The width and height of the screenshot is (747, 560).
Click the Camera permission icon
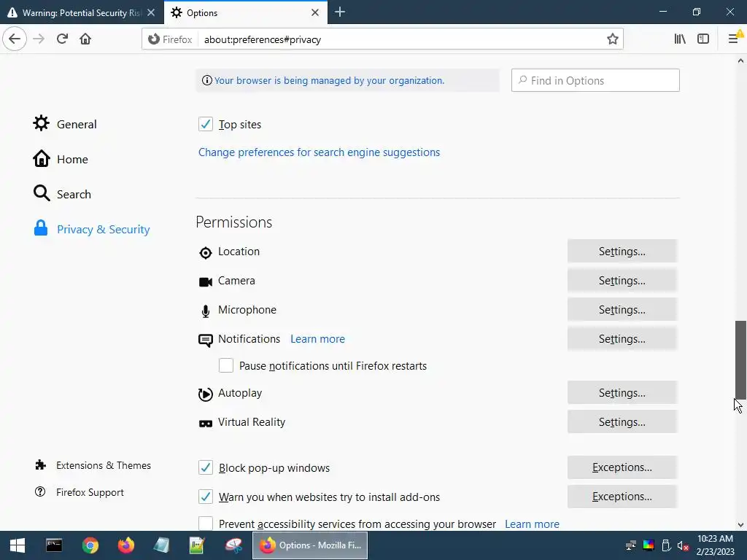205,282
